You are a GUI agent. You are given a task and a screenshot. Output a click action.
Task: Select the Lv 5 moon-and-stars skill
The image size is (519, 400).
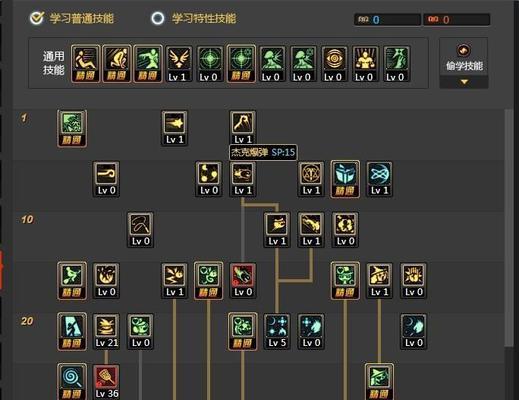coord(277,331)
